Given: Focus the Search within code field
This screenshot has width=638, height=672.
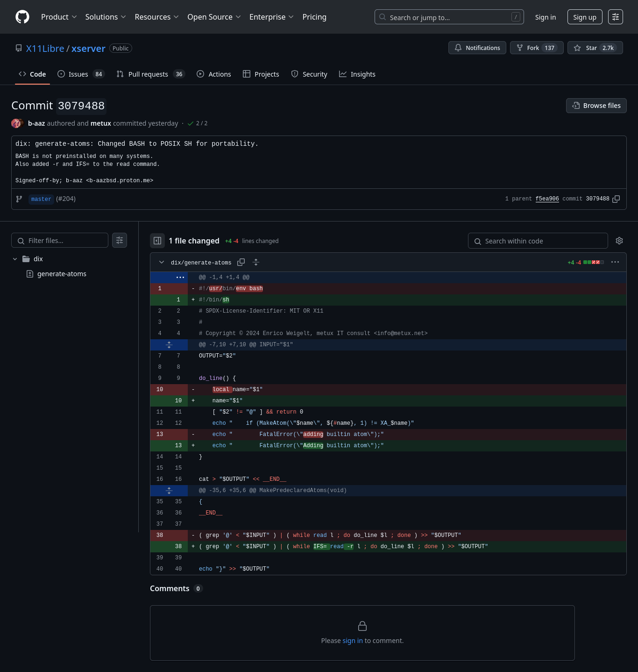Looking at the screenshot, I should coord(538,241).
